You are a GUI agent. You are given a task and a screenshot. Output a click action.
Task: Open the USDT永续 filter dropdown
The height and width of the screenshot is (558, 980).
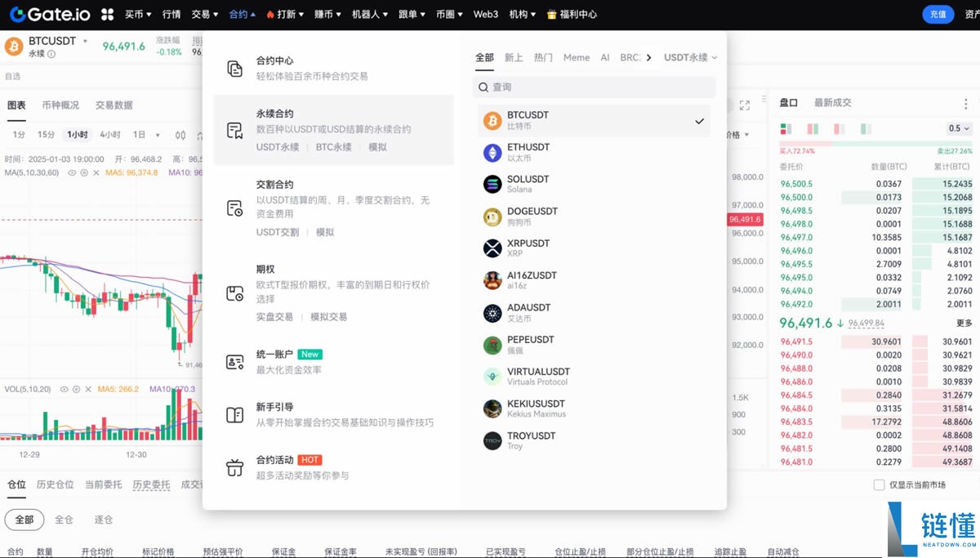(x=690, y=57)
